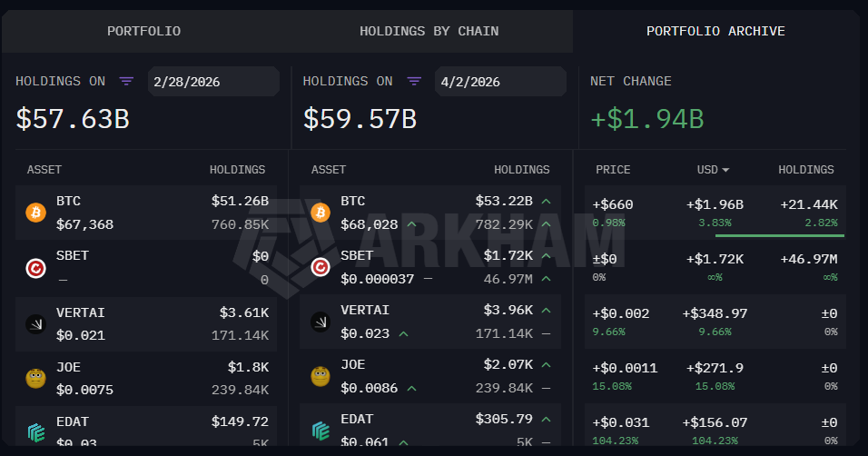The height and width of the screenshot is (456, 868).
Task: Switch to the Portfolio tab
Action: (143, 31)
